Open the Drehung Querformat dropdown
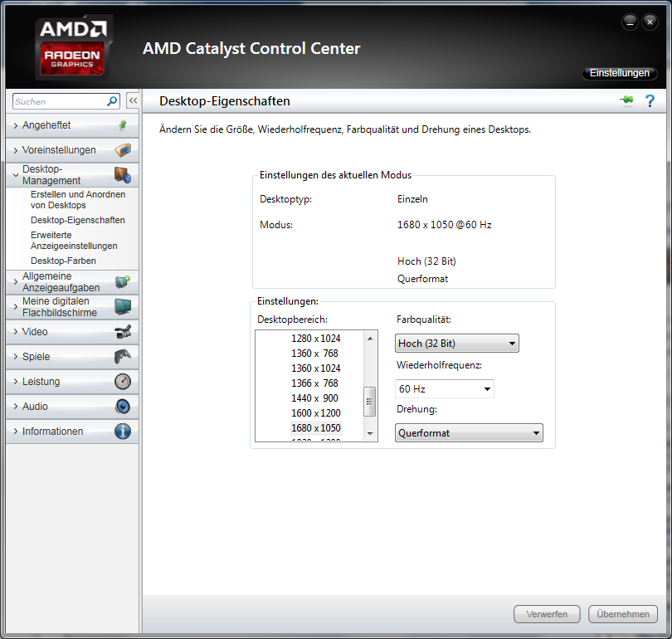The height and width of the screenshot is (639, 672). [x=469, y=433]
